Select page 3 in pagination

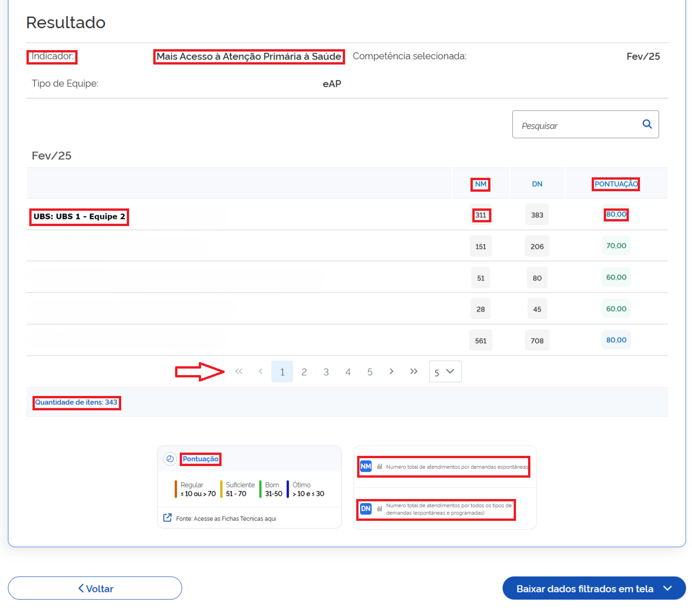click(326, 372)
